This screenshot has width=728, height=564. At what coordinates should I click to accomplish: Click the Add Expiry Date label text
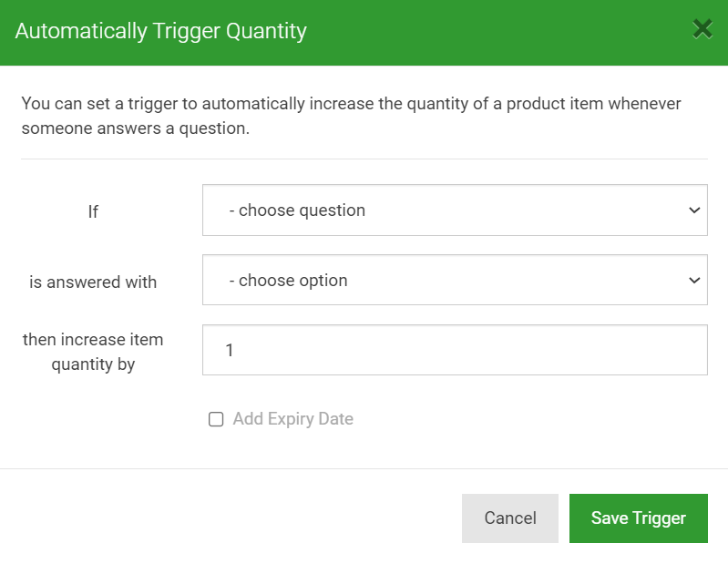coord(293,419)
